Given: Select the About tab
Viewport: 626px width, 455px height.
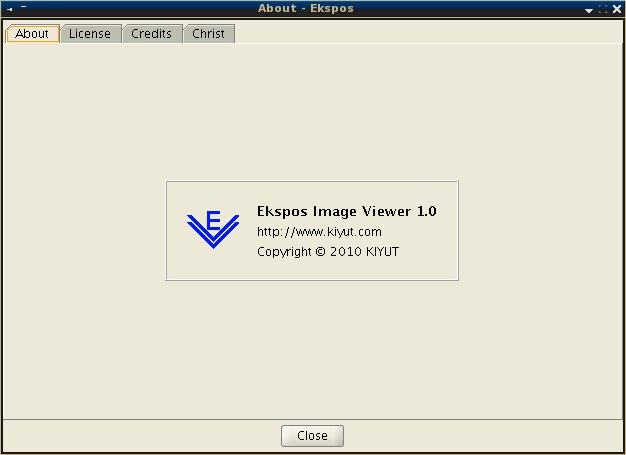Looking at the screenshot, I should point(33,34).
